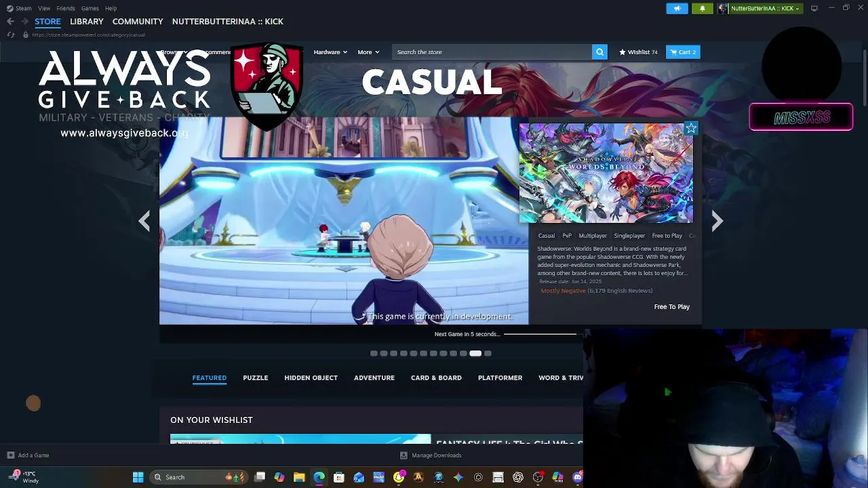Go to the COMMUNITY section
868x488 pixels.
click(x=138, y=22)
